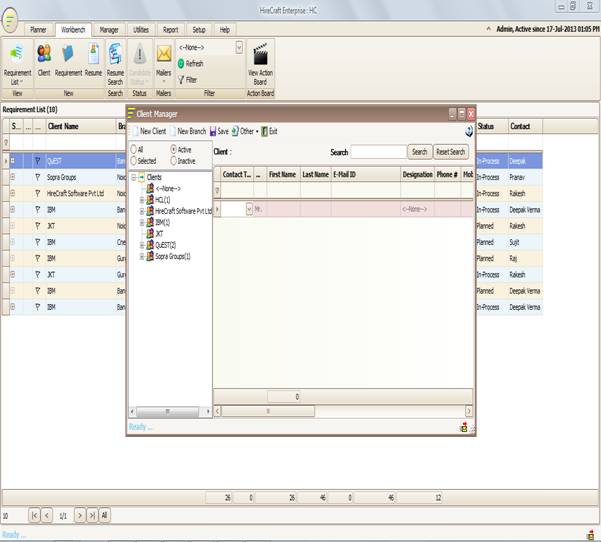The width and height of the screenshot is (601, 542).
Task: Select the All radio button
Action: 133,149
